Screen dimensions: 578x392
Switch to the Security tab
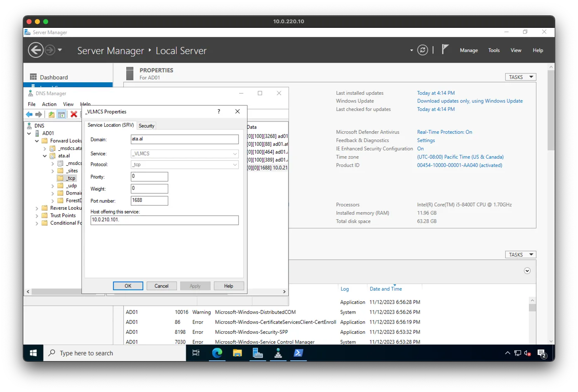[x=147, y=126]
